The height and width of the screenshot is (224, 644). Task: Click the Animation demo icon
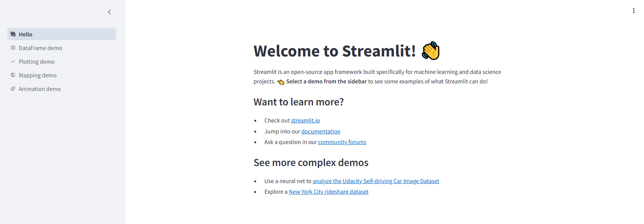tap(13, 89)
